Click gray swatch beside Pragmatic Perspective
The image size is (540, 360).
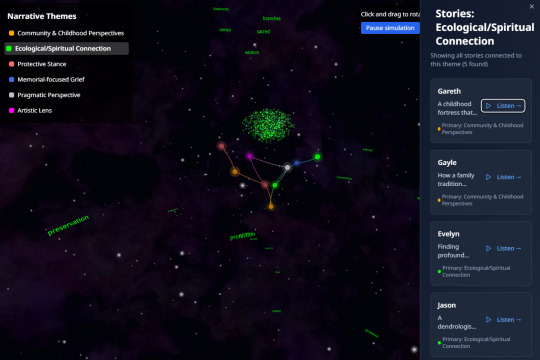(11, 95)
